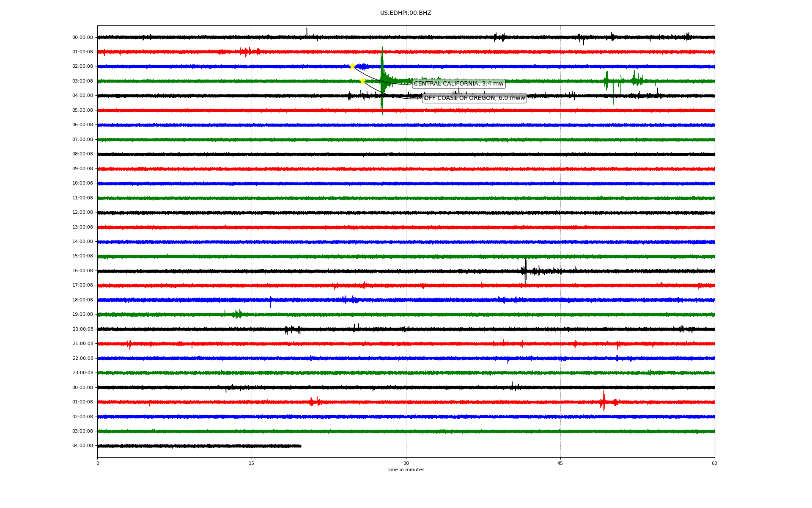Click the 60 tick on the x-axis
Viewport: 812px width, 508px height.
pos(714,463)
